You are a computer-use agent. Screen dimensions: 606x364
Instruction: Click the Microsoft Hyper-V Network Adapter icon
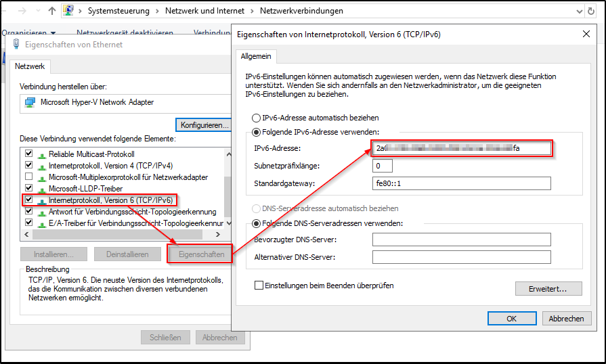(x=30, y=102)
